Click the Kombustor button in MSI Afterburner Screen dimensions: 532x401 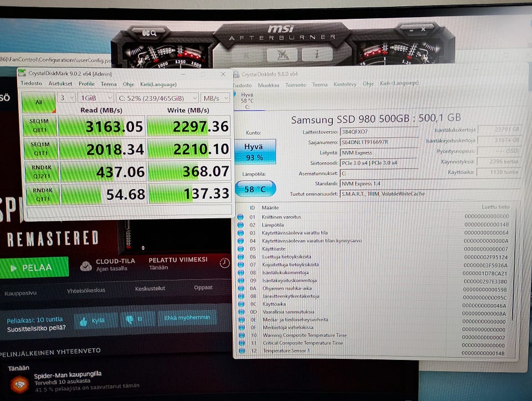[x=246, y=54]
